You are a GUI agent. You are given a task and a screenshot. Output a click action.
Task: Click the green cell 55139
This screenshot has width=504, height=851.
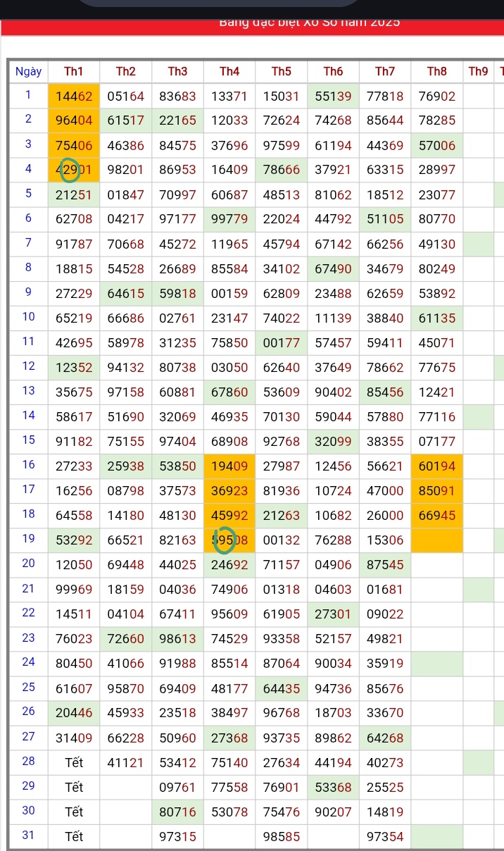click(333, 96)
